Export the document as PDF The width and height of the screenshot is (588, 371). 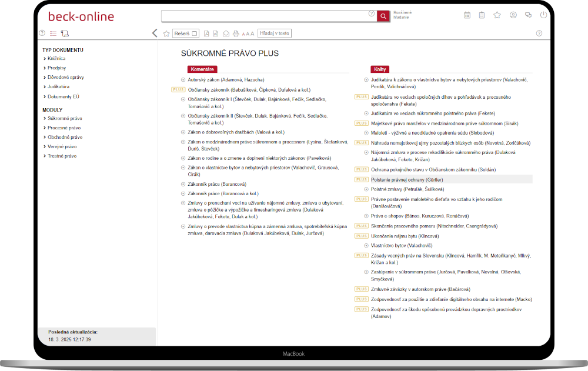(206, 34)
